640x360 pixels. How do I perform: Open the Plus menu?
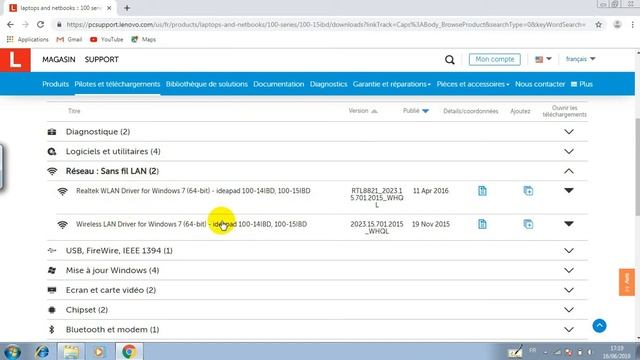click(582, 84)
